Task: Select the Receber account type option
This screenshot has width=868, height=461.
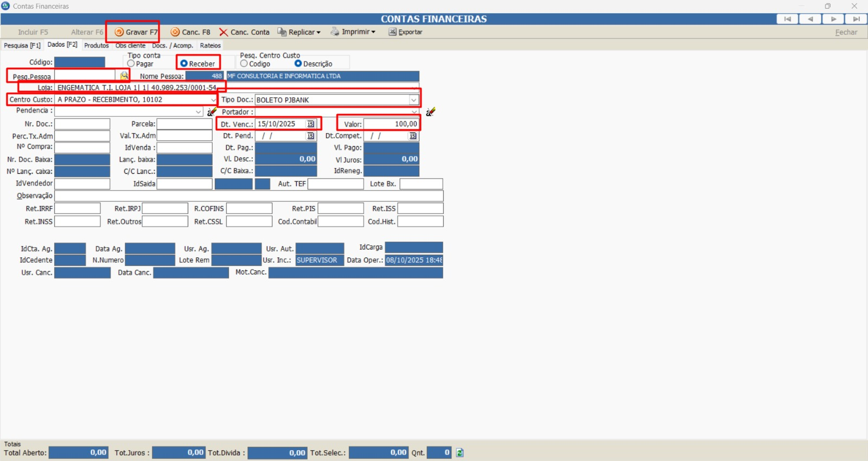Action: (184, 64)
